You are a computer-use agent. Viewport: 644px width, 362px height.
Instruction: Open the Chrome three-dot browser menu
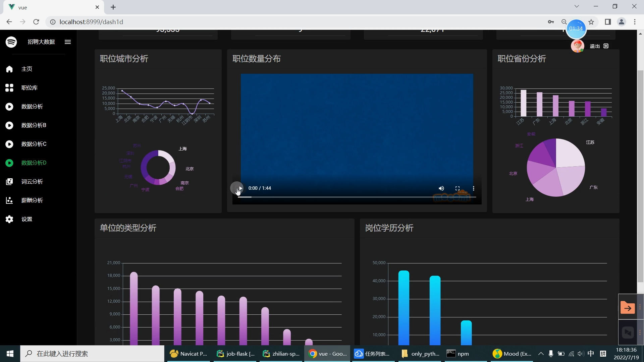635,22
